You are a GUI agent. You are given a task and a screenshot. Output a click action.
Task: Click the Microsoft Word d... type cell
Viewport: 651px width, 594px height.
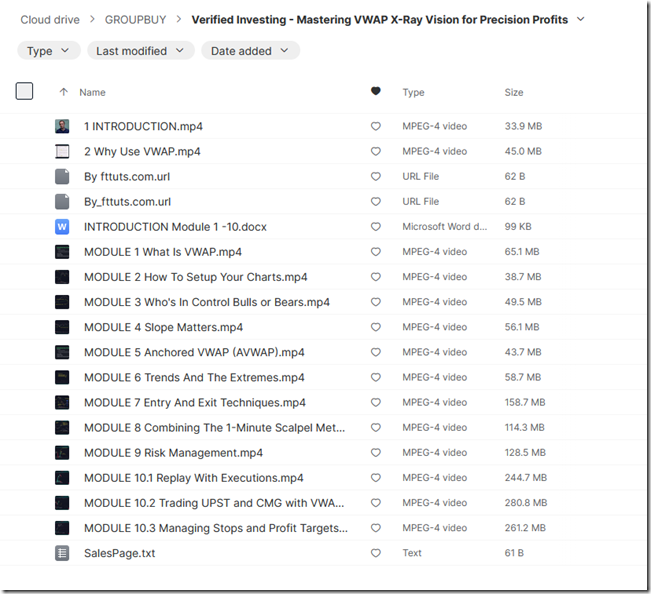444,227
